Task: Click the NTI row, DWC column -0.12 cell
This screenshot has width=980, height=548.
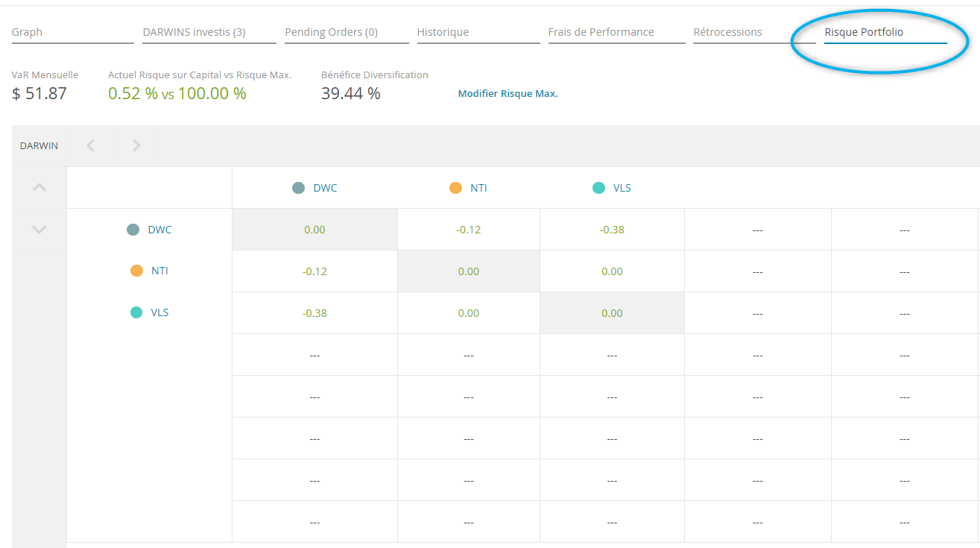Action: pos(314,271)
